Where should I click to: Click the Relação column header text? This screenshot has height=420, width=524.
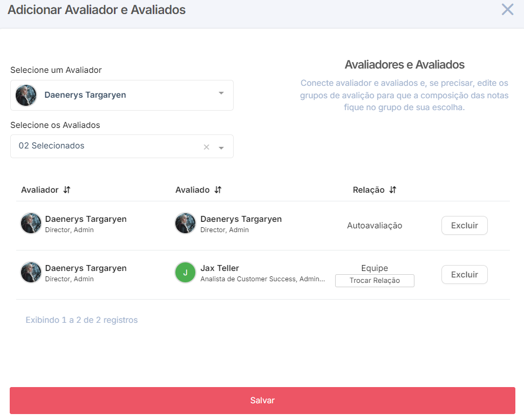coord(369,190)
